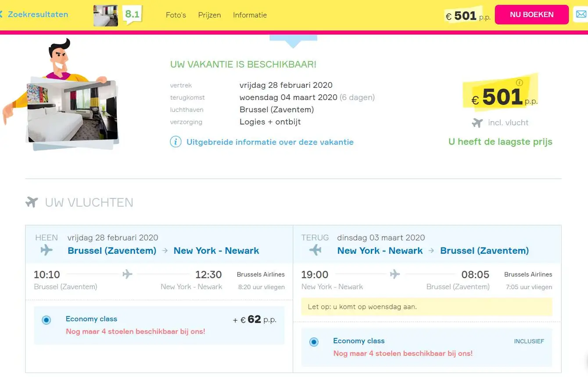Click the '7:05 uur vliegen' duration
This screenshot has height=377, width=588.
tap(529, 287)
